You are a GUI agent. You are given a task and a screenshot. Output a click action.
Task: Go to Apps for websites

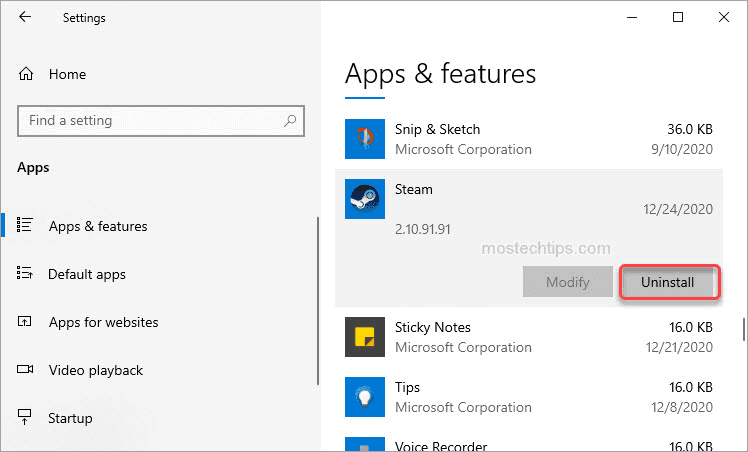click(x=104, y=322)
